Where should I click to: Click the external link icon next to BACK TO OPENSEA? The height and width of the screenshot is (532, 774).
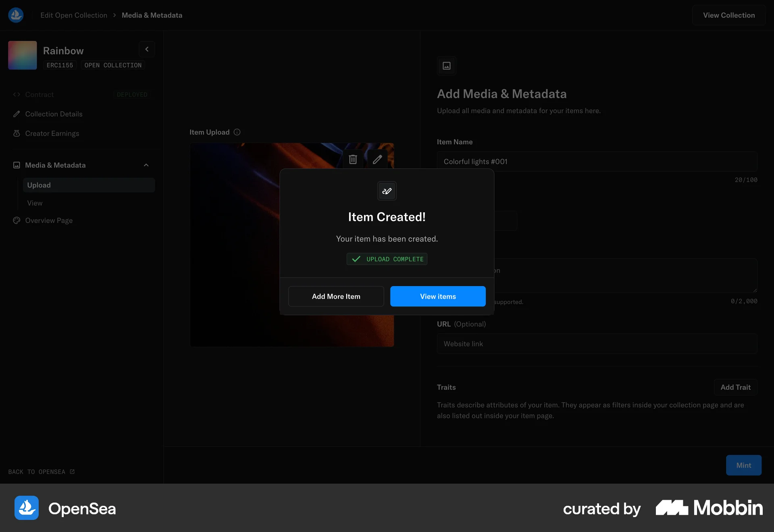(72, 472)
